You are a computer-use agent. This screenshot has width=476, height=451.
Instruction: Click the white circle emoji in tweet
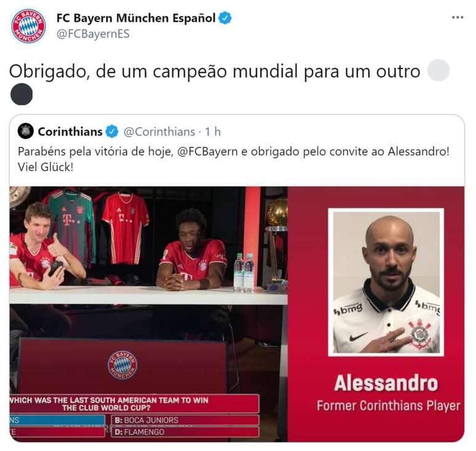[438, 70]
